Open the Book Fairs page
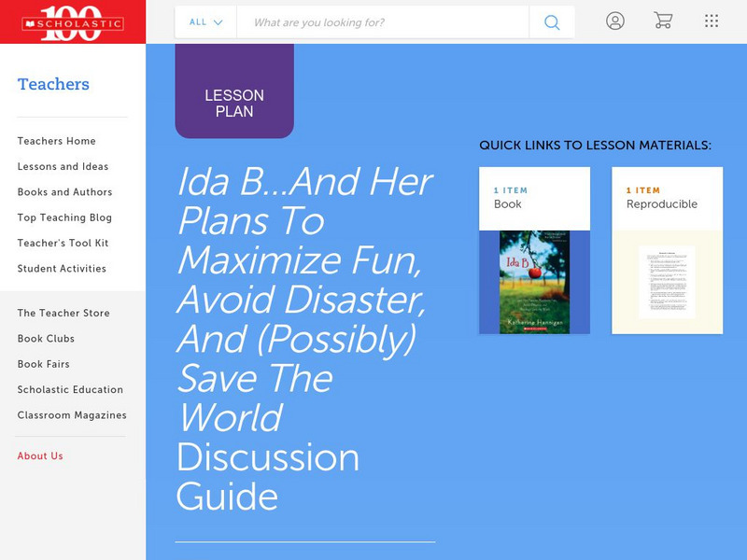 point(45,364)
